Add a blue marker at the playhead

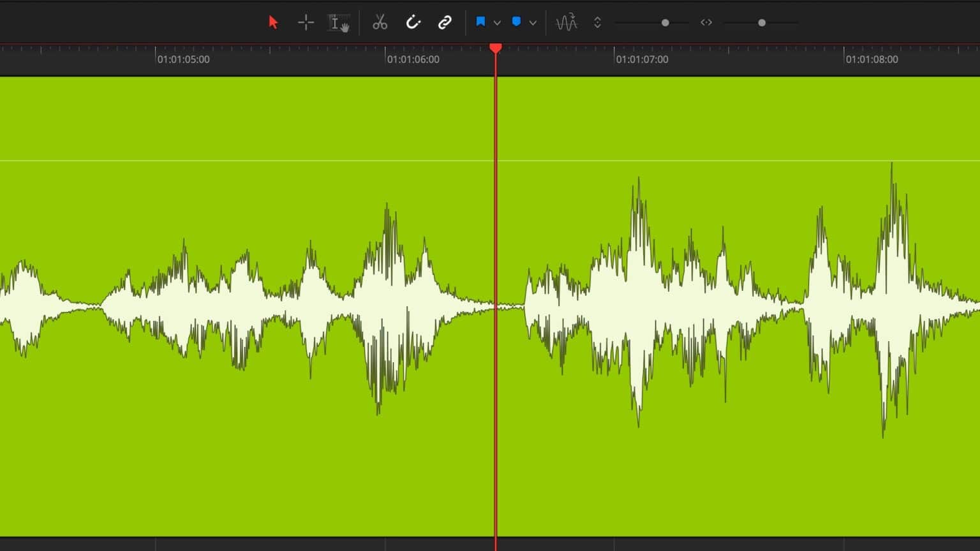(516, 22)
